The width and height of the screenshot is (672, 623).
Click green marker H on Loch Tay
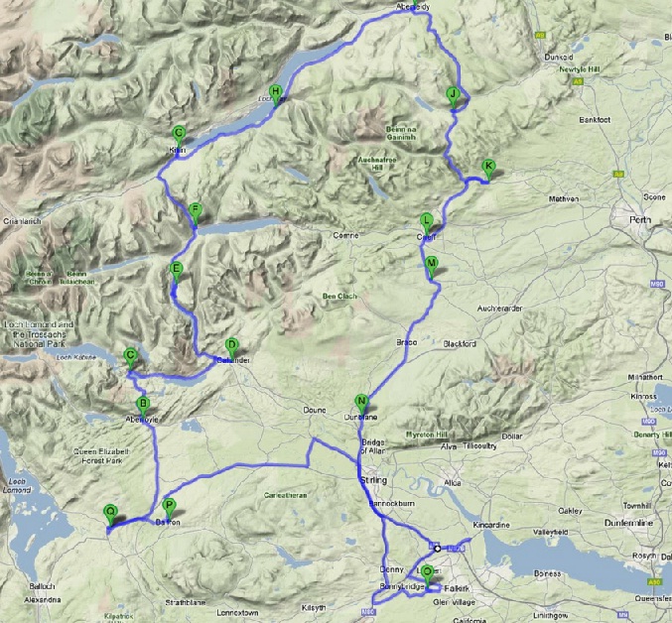[275, 94]
